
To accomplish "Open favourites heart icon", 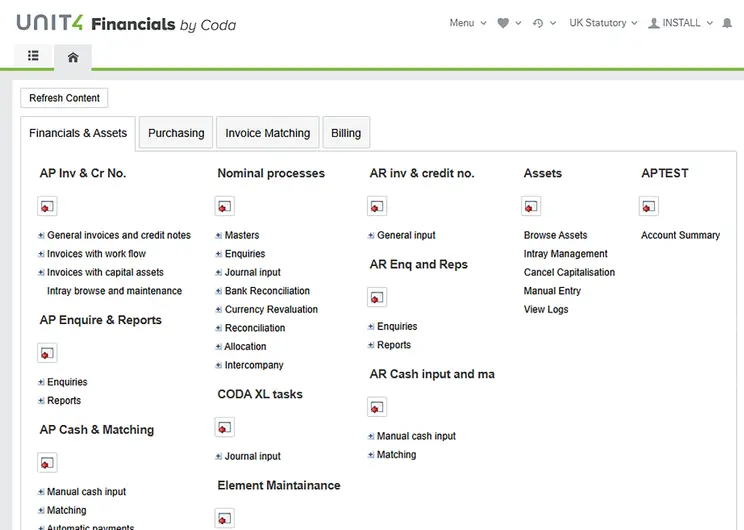I will (503, 23).
